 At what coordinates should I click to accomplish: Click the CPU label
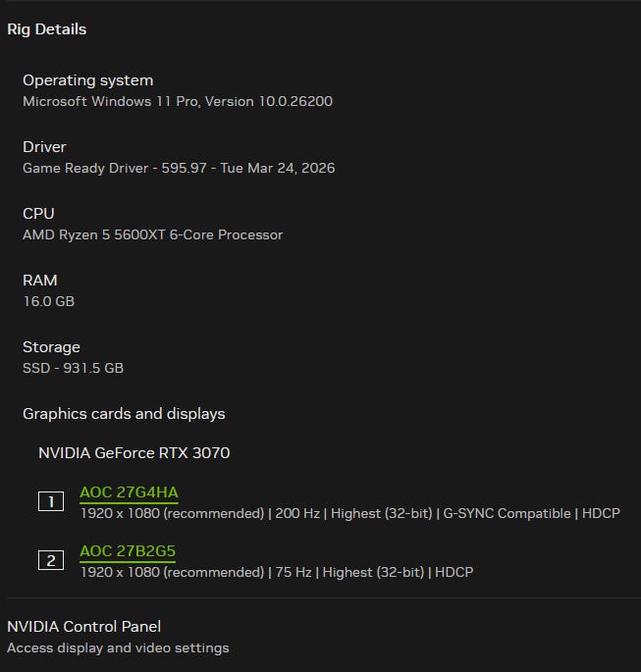(38, 214)
